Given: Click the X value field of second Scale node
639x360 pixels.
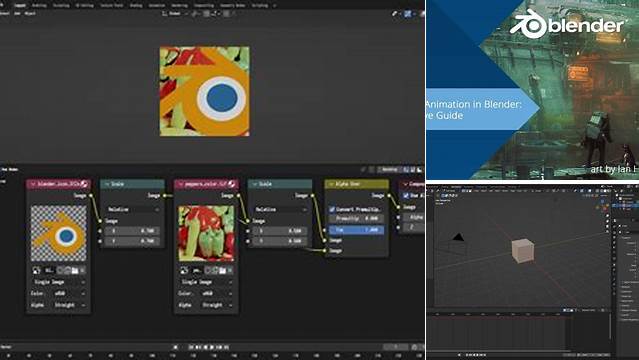Looking at the screenshot, I should [x=280, y=231].
